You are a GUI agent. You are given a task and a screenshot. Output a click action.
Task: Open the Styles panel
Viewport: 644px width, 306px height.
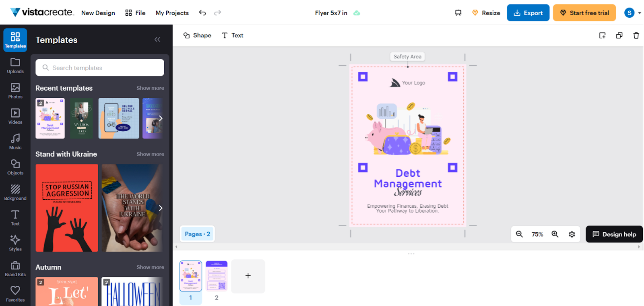coord(15,243)
